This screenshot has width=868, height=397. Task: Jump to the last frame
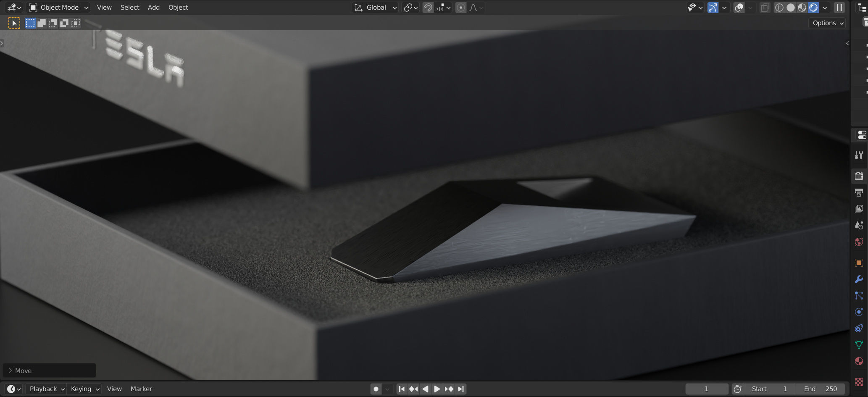[461, 389]
